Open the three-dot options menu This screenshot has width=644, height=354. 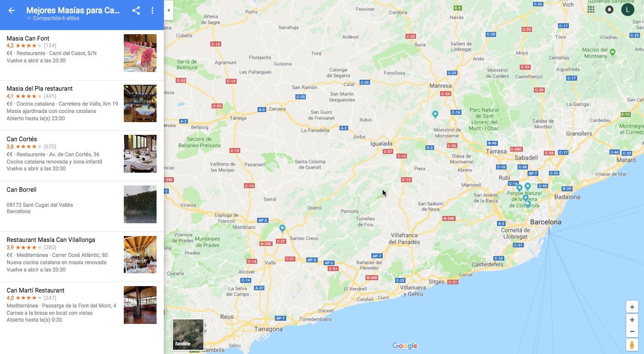(x=152, y=10)
